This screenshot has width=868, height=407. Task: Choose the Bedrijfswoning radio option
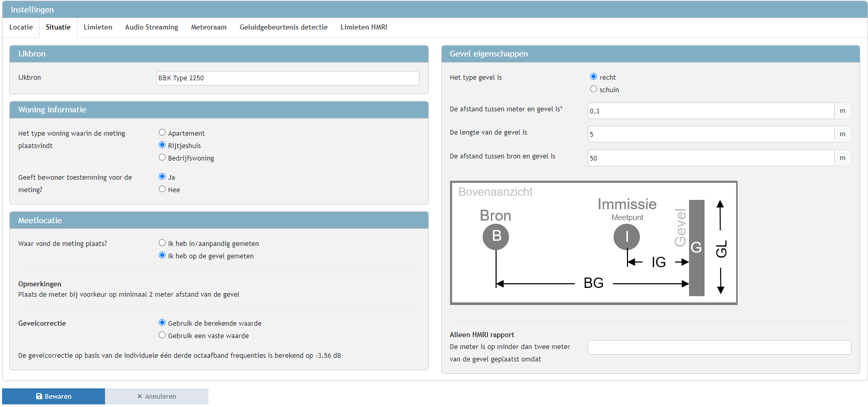pos(162,158)
